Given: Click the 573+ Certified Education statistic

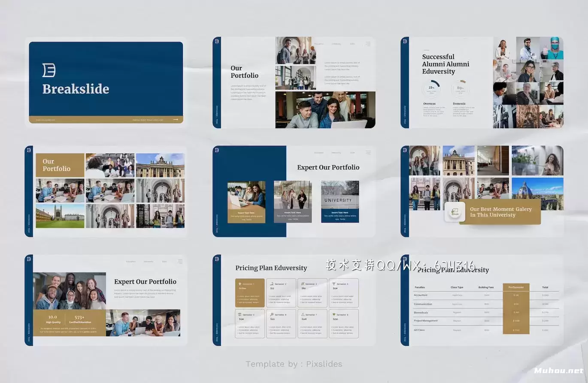Looking at the screenshot, I should coord(80,319).
